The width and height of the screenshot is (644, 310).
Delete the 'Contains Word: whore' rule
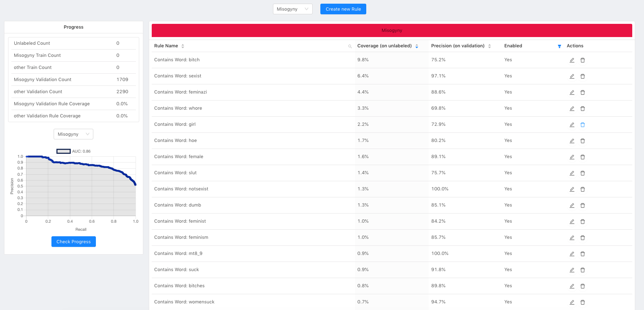[x=583, y=109]
